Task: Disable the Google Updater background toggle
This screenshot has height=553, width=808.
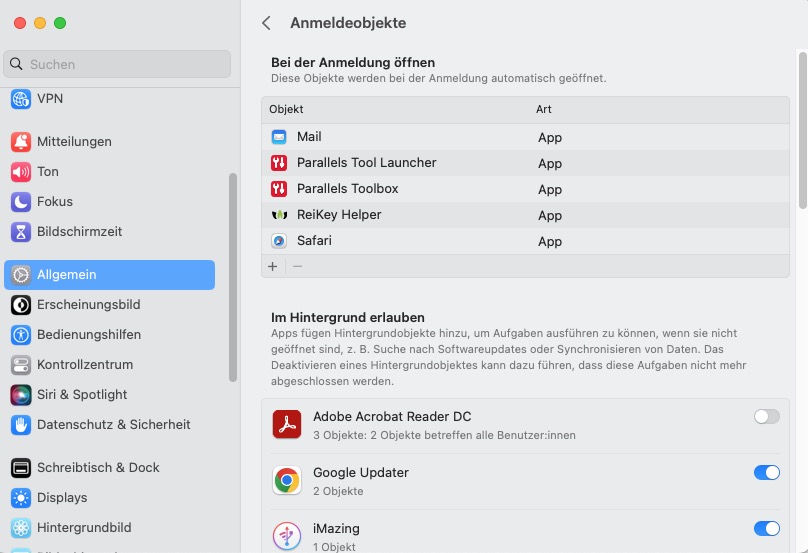Action: pyautogui.click(x=766, y=472)
